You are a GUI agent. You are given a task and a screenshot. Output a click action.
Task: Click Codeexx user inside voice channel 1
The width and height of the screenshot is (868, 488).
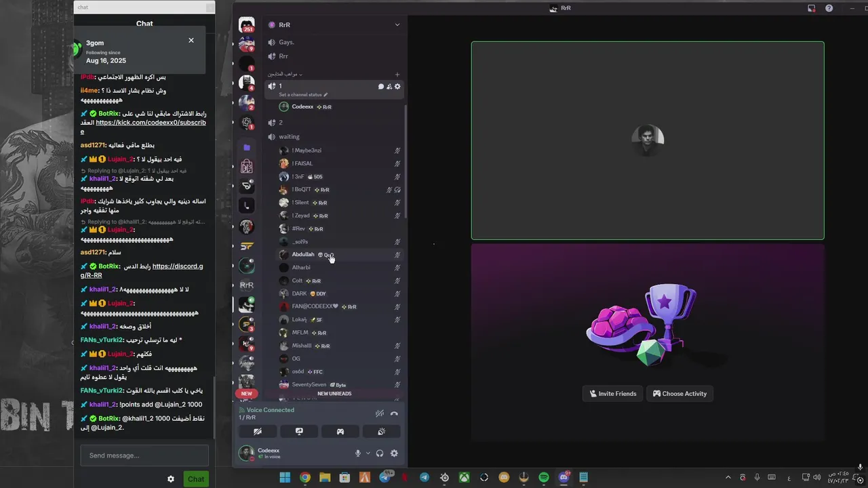coord(339,106)
